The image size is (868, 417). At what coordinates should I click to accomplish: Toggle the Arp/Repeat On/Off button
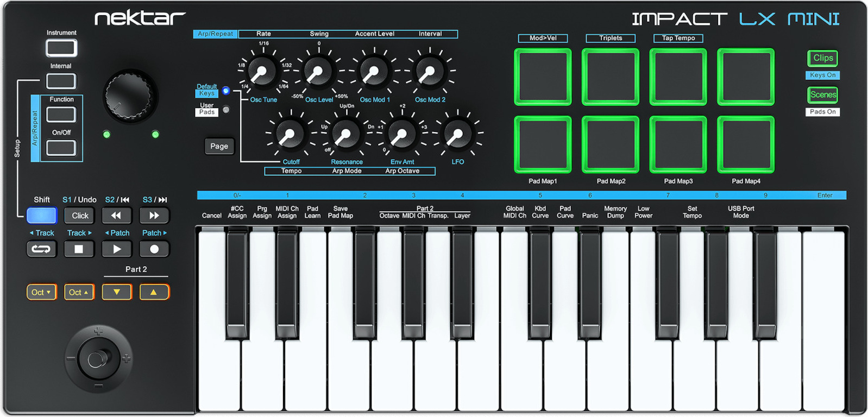pos(61,148)
